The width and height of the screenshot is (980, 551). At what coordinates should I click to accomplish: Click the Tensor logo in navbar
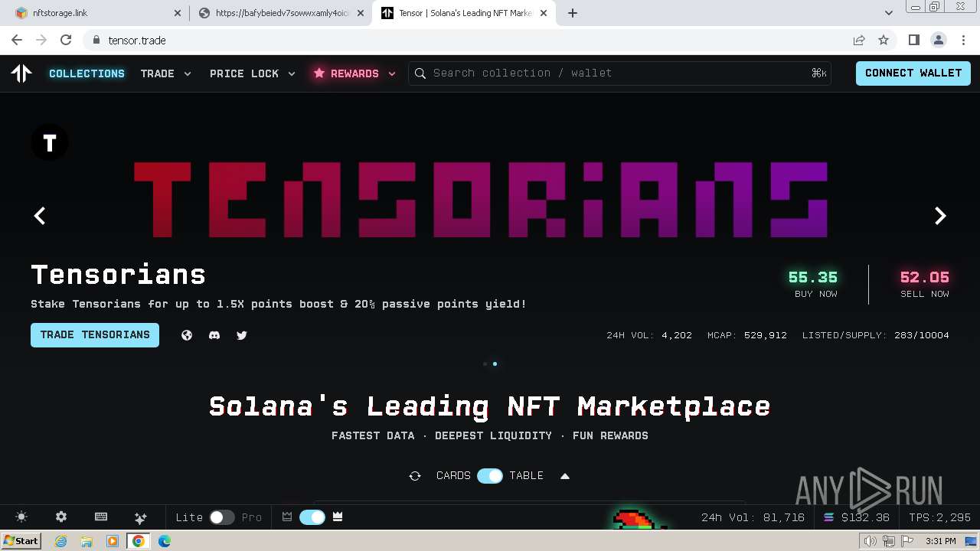click(21, 73)
